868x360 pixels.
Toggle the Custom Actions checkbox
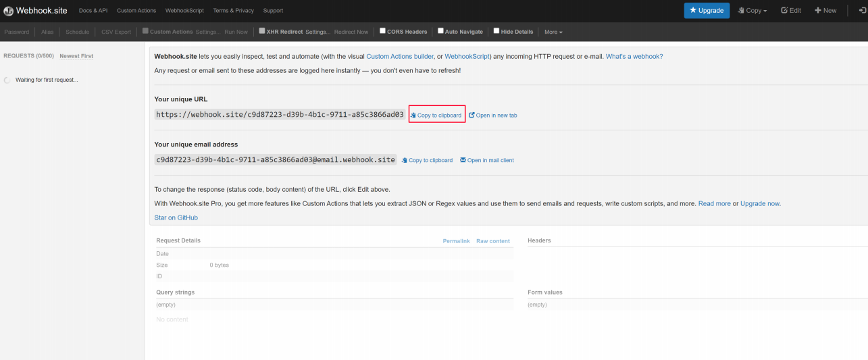coord(145,31)
